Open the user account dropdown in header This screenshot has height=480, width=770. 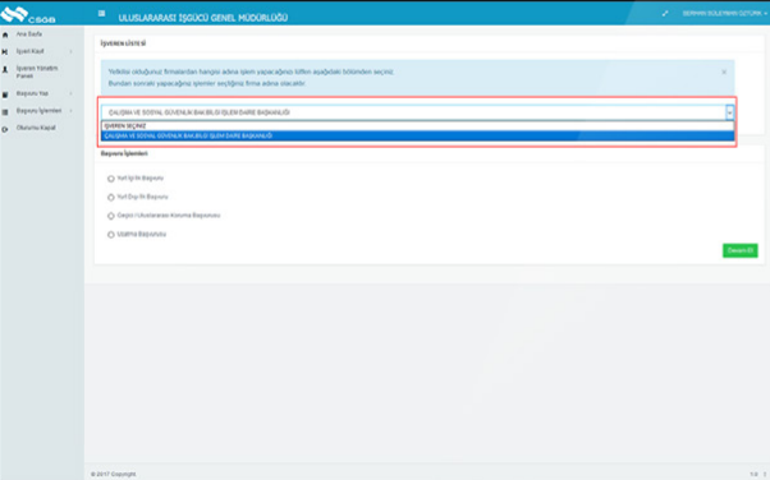coord(723,14)
